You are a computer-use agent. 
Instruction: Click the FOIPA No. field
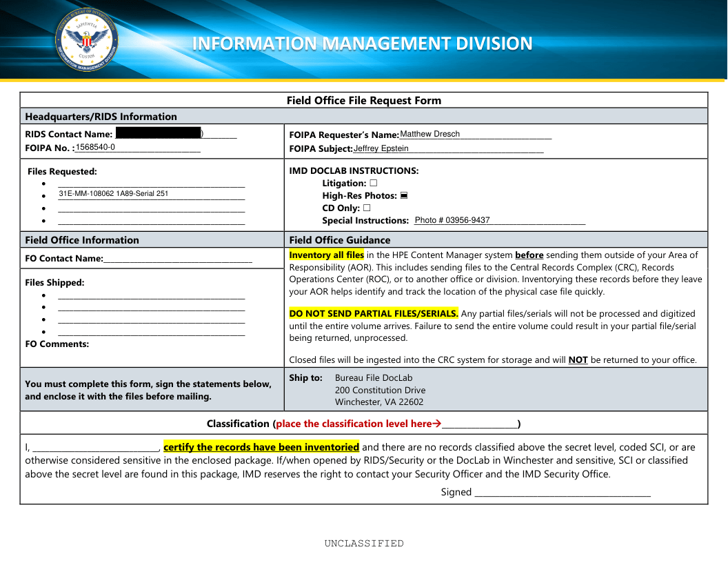pyautogui.click(x=137, y=148)
